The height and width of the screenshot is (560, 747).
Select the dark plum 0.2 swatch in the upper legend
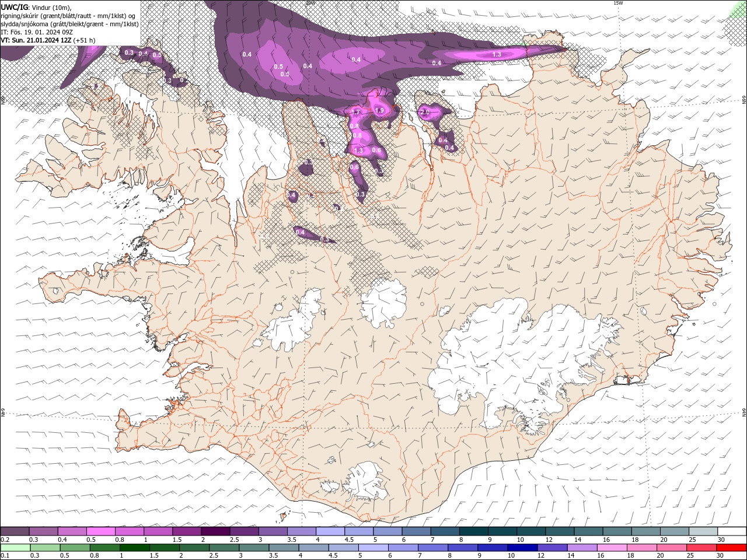[15, 531]
